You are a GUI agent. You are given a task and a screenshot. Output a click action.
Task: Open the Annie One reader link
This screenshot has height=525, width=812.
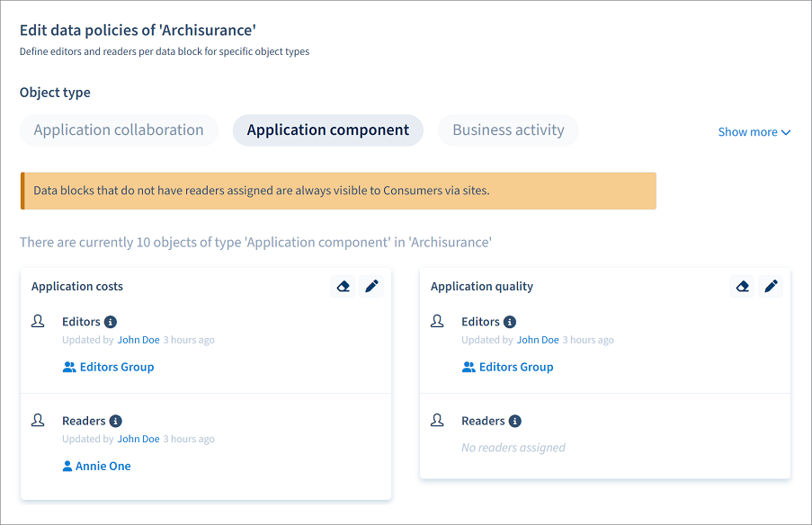pyautogui.click(x=103, y=466)
